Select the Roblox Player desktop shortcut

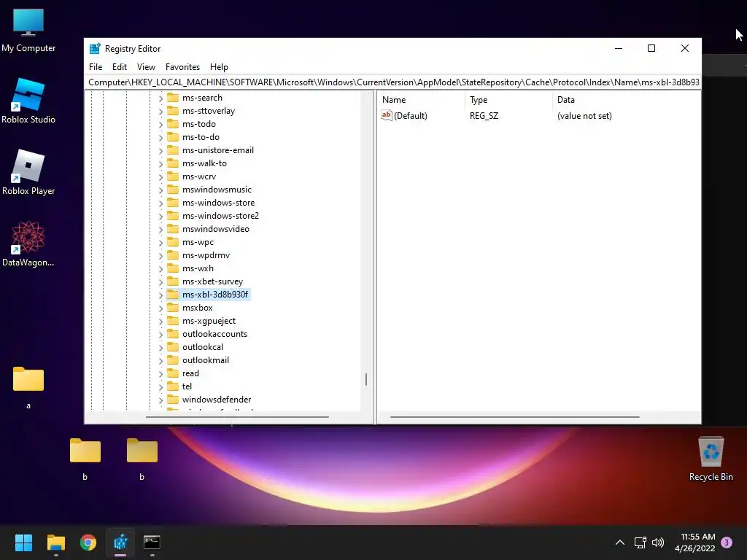[x=28, y=173]
